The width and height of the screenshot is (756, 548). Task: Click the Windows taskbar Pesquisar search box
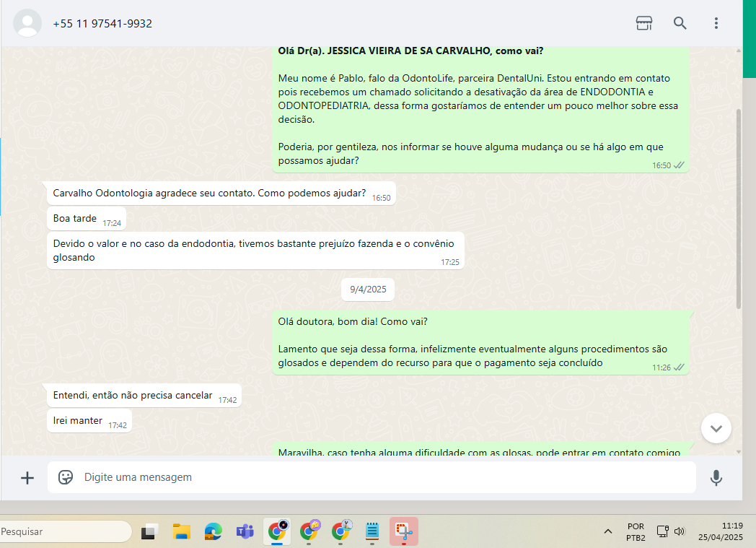(66, 531)
